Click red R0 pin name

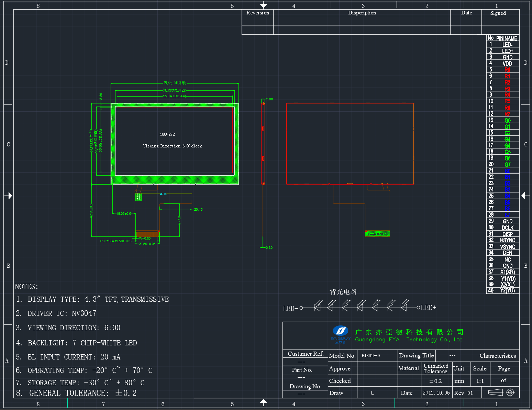(x=507, y=70)
